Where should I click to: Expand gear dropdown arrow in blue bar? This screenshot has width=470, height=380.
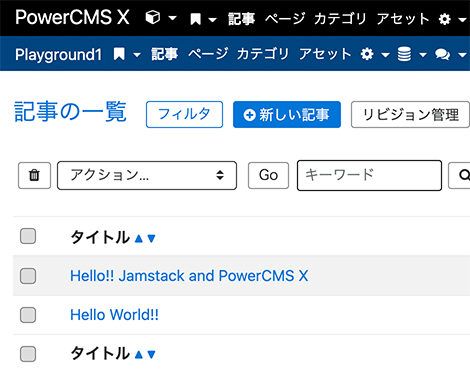click(385, 55)
